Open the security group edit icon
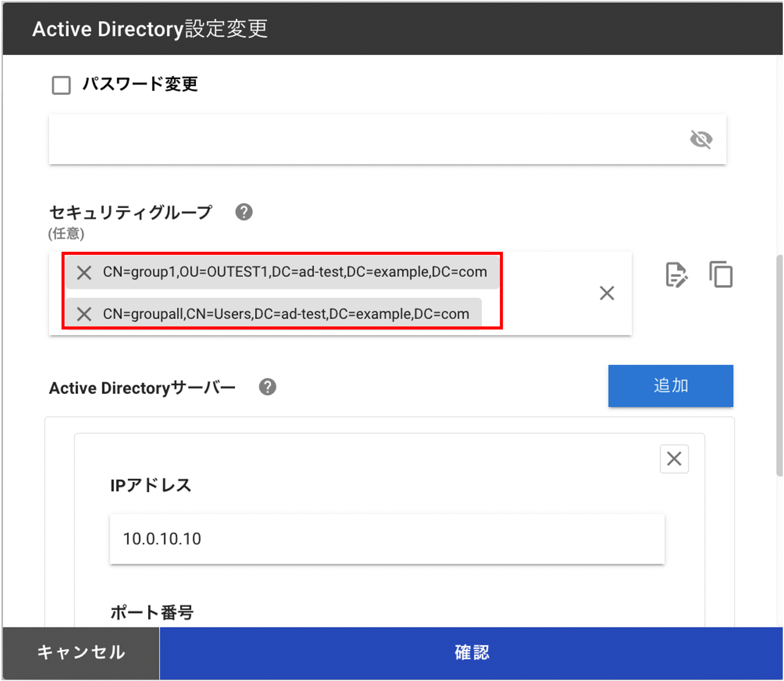 pyautogui.click(x=676, y=275)
